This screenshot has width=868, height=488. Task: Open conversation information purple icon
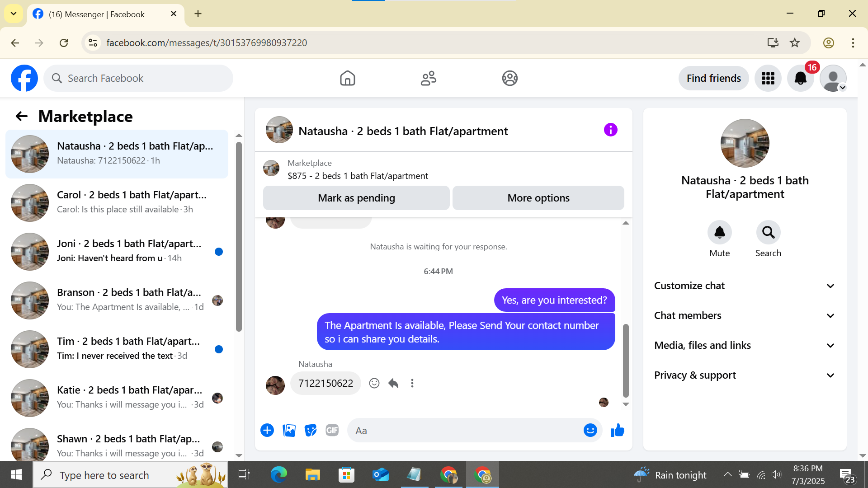coord(610,130)
